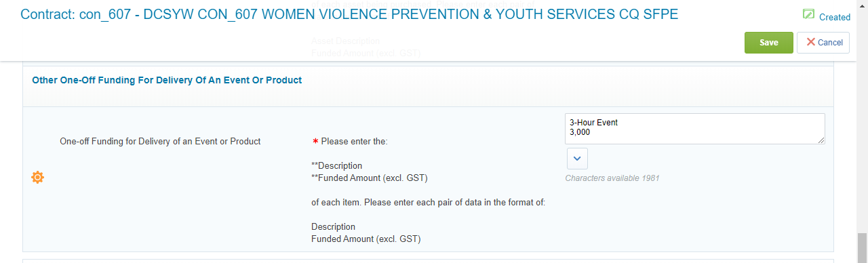This screenshot has width=868, height=263.
Task: Click the orange gear settings icon
Action: point(38,178)
